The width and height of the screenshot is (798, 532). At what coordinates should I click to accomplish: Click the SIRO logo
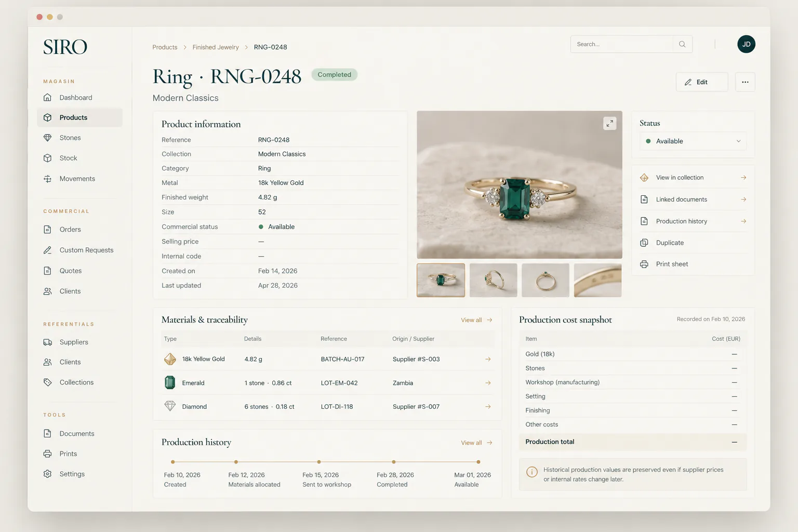[65, 47]
